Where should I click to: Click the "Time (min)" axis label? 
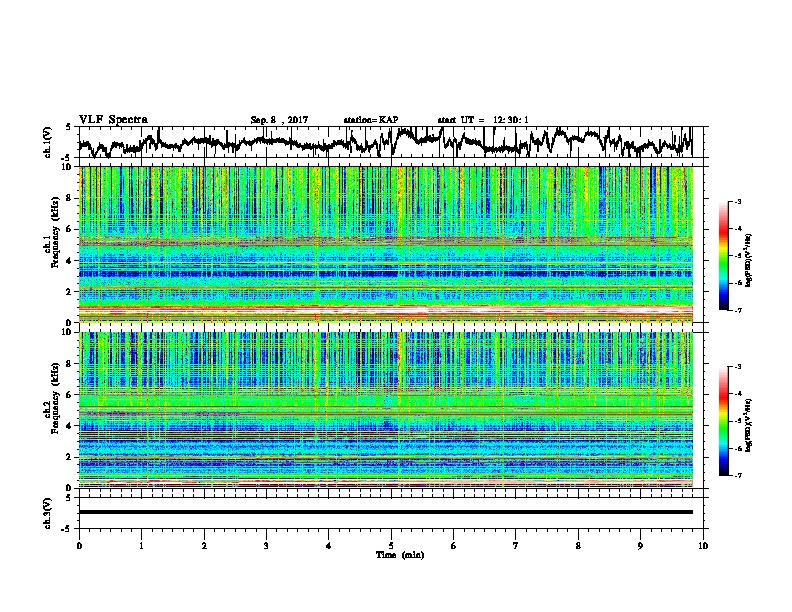(x=400, y=555)
